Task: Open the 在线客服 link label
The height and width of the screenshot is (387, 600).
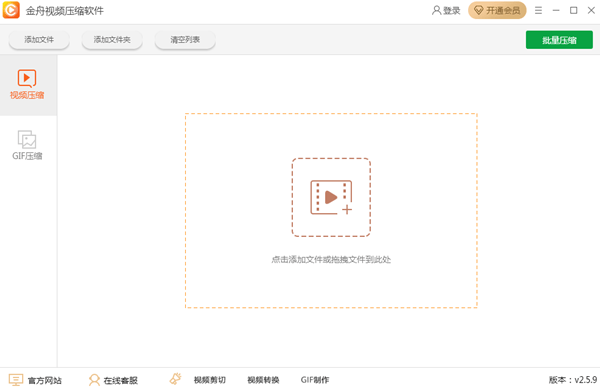Action: (x=121, y=380)
